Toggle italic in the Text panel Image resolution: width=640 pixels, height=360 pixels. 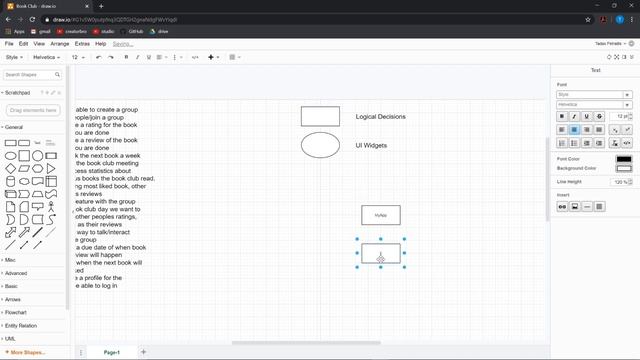click(574, 116)
